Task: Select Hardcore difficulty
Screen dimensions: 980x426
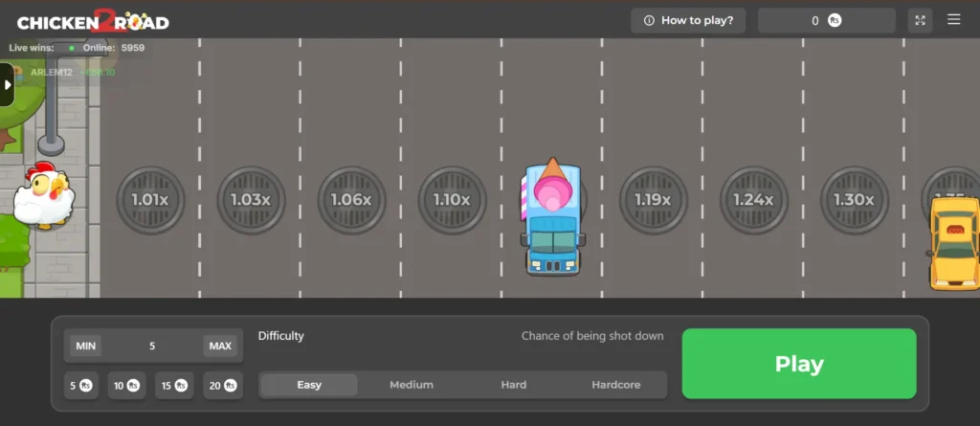Action: coord(616,385)
